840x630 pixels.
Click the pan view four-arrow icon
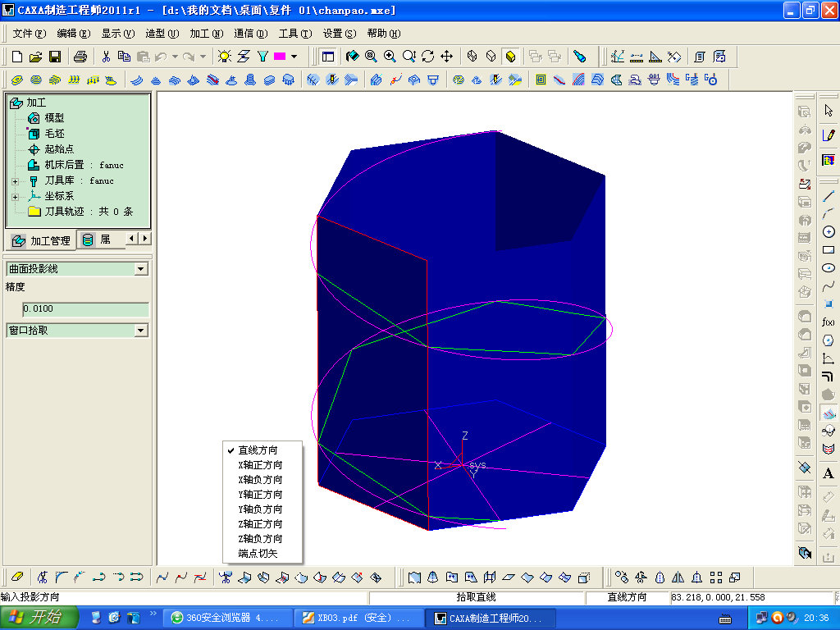[x=447, y=57]
